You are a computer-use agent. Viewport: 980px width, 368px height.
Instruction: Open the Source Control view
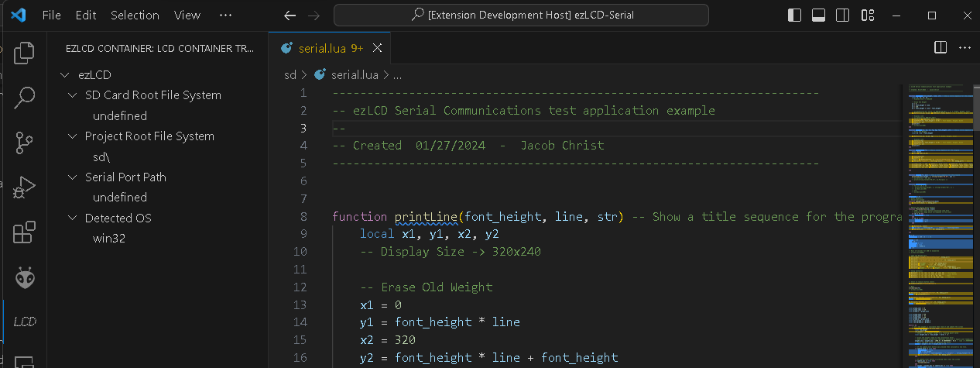(x=25, y=143)
